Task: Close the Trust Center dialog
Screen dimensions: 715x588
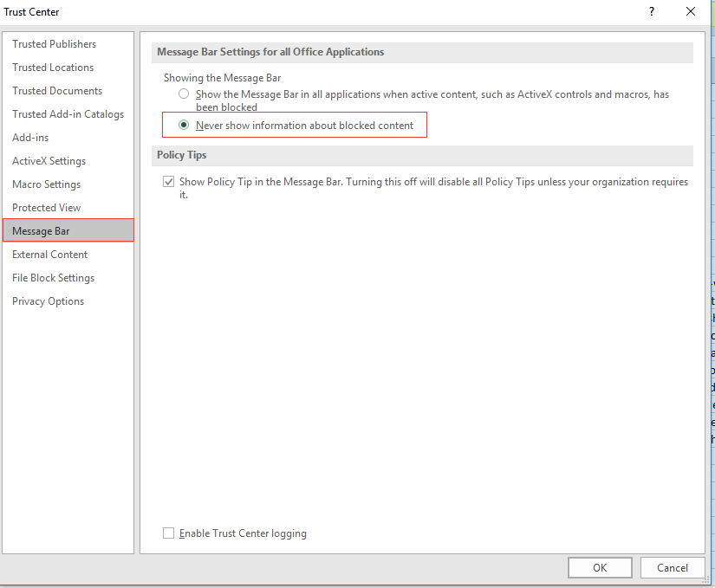Action: pos(691,12)
